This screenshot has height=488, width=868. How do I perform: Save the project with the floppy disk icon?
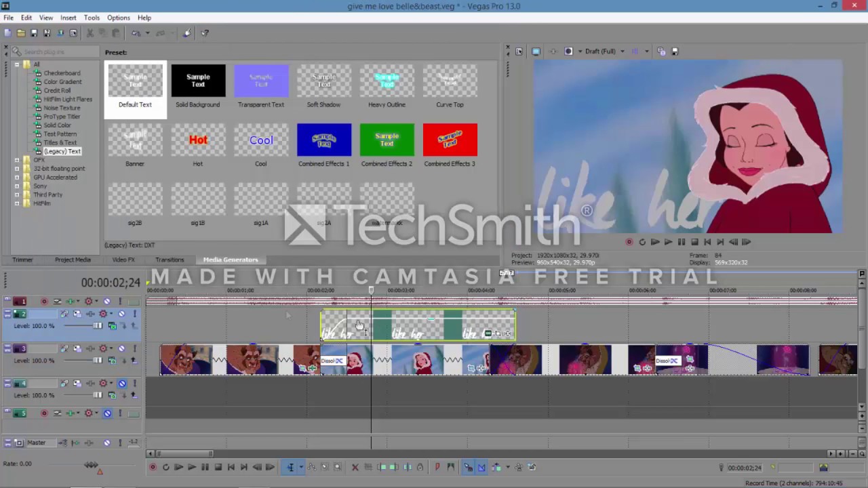pos(34,33)
